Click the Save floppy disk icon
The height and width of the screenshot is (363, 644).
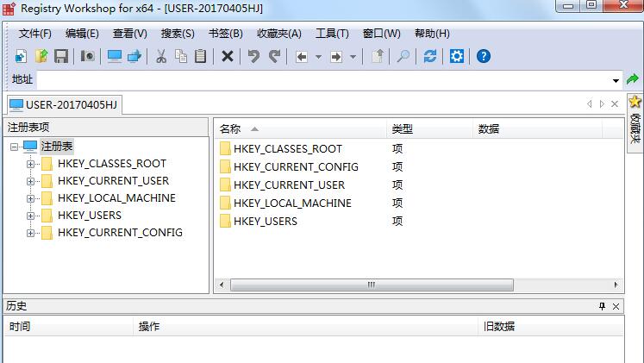click(61, 56)
